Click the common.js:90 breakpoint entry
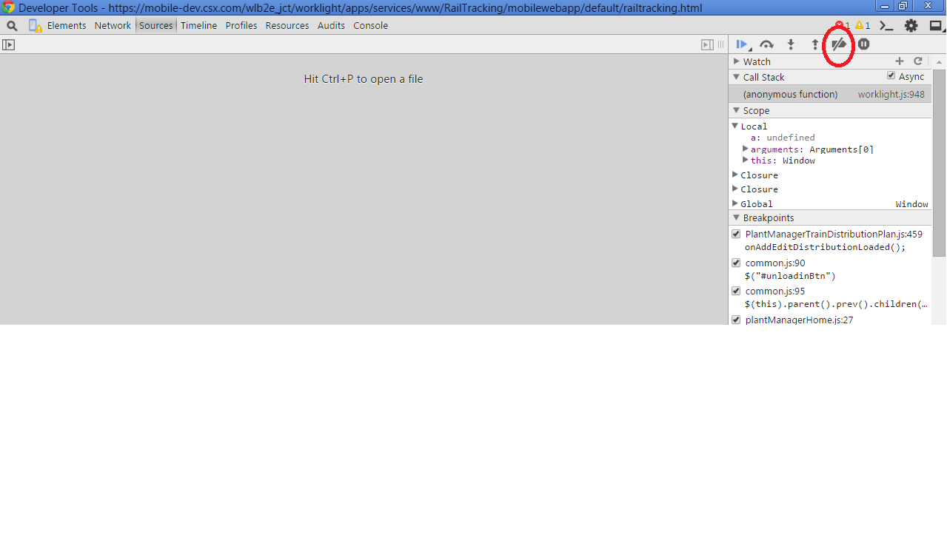Viewport: 947px width, 560px height. [774, 263]
